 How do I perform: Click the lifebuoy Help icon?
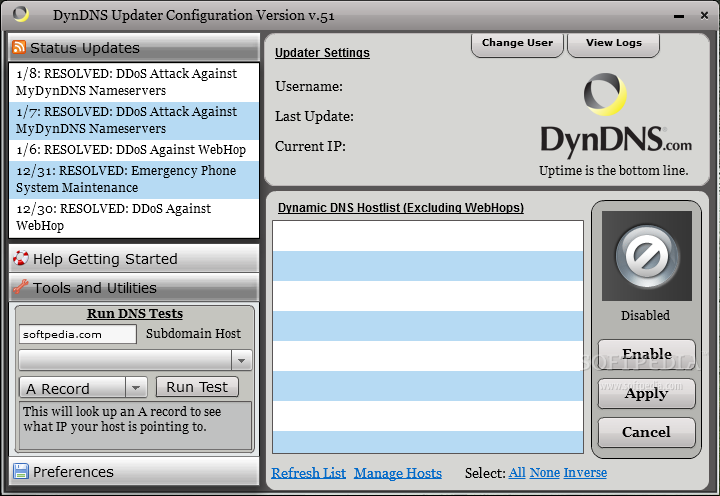(21, 258)
